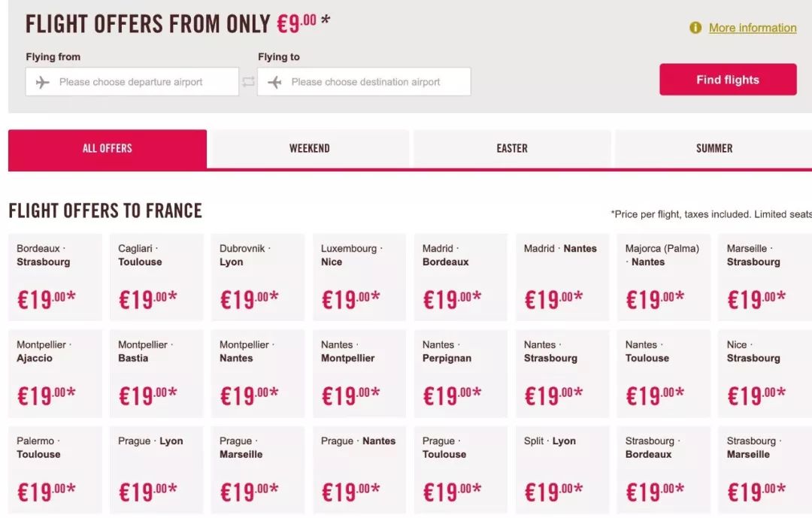Image resolution: width=812 pixels, height=518 pixels.
Task: Click the info icon beside More information
Action: (695, 28)
